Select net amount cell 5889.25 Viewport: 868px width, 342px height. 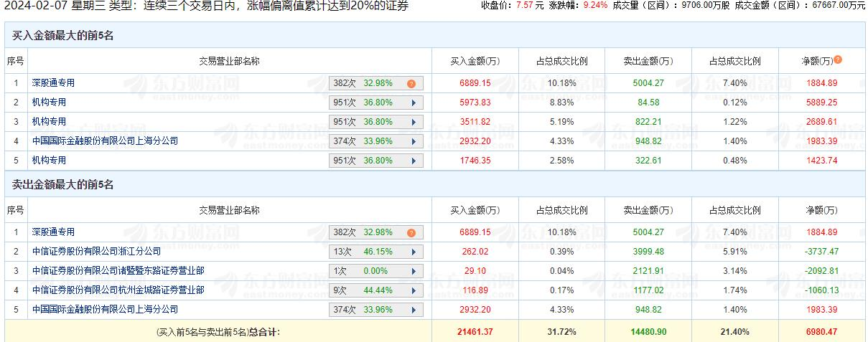822,103
